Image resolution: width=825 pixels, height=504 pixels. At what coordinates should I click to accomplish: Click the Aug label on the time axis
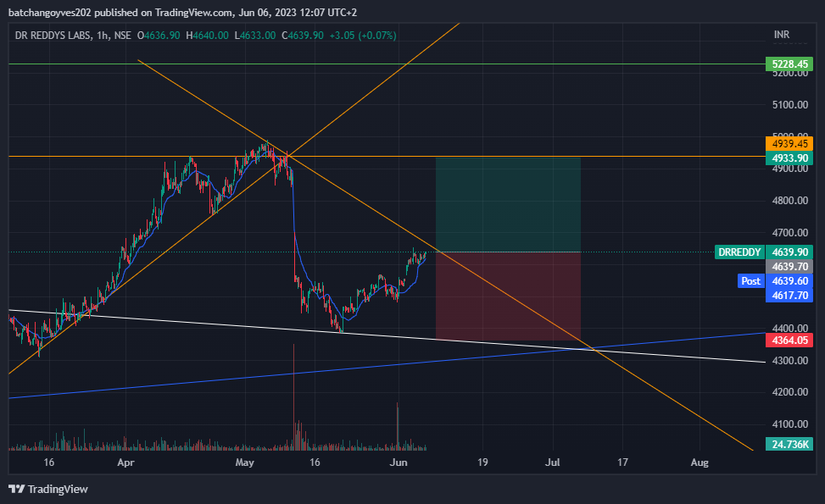(700, 462)
